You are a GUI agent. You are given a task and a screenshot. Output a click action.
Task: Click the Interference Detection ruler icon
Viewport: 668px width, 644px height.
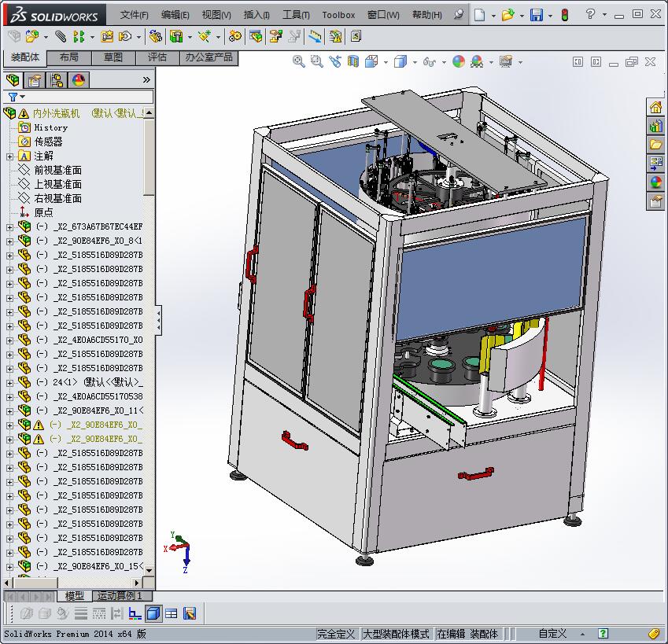tap(316, 37)
